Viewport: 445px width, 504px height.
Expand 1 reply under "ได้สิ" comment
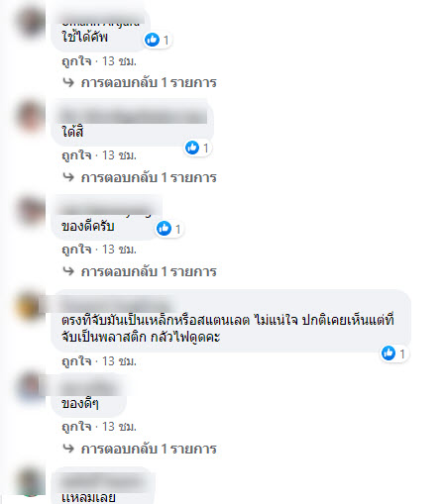pos(149,177)
